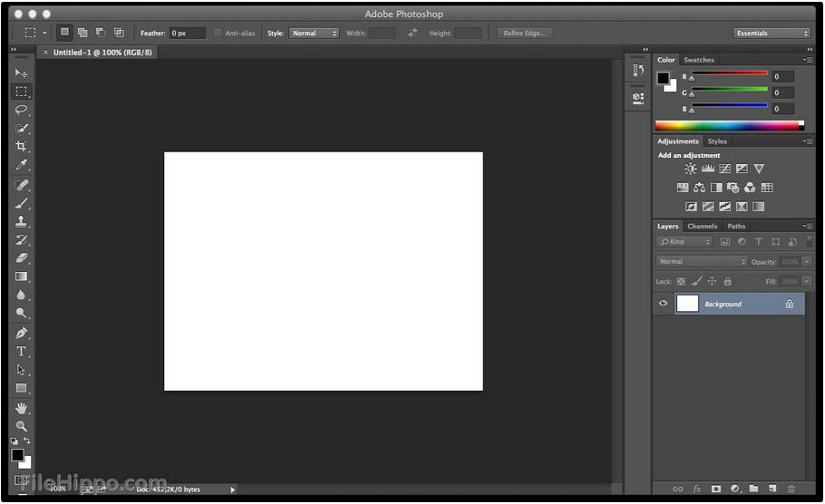Select the Blur tool
Screen dimensions: 825x504
[x=21, y=295]
